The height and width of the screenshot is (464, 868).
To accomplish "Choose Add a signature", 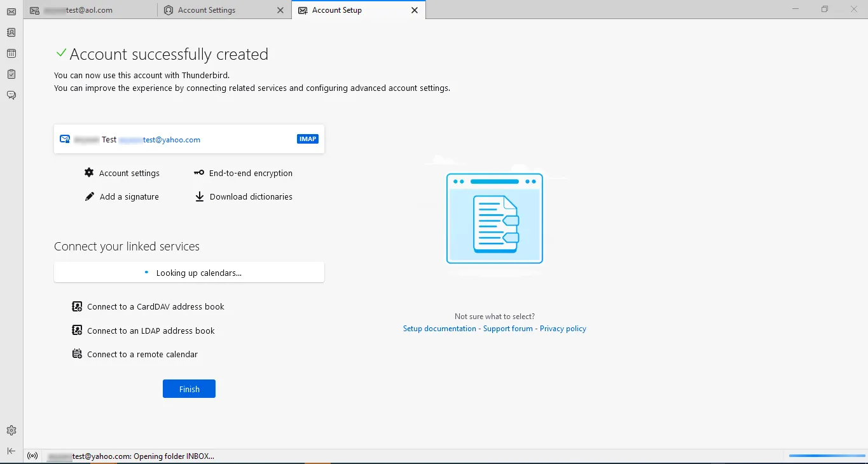I will (129, 197).
